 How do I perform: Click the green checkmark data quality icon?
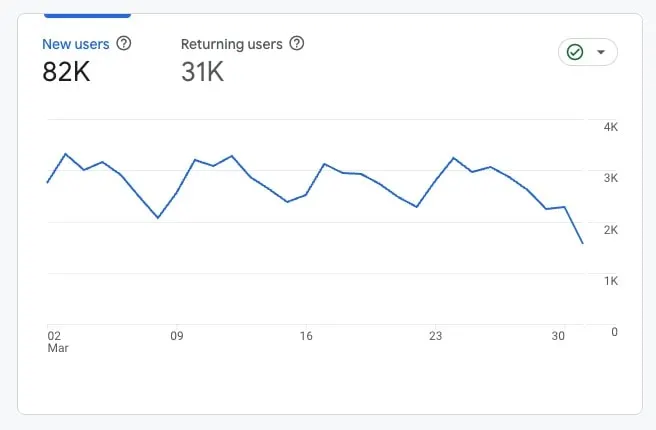point(575,52)
